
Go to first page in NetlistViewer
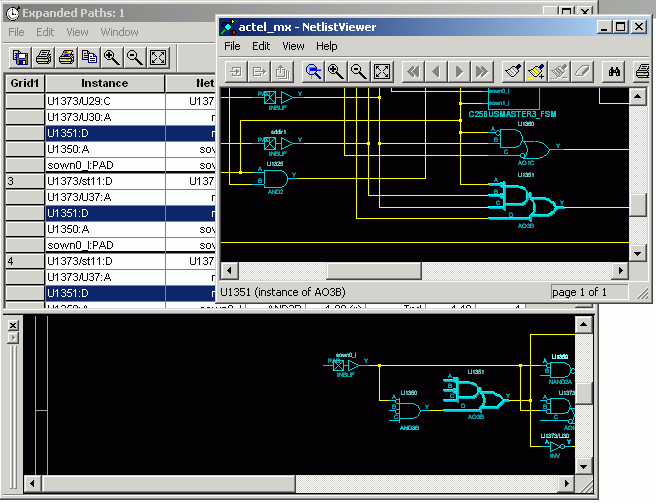[x=413, y=72]
